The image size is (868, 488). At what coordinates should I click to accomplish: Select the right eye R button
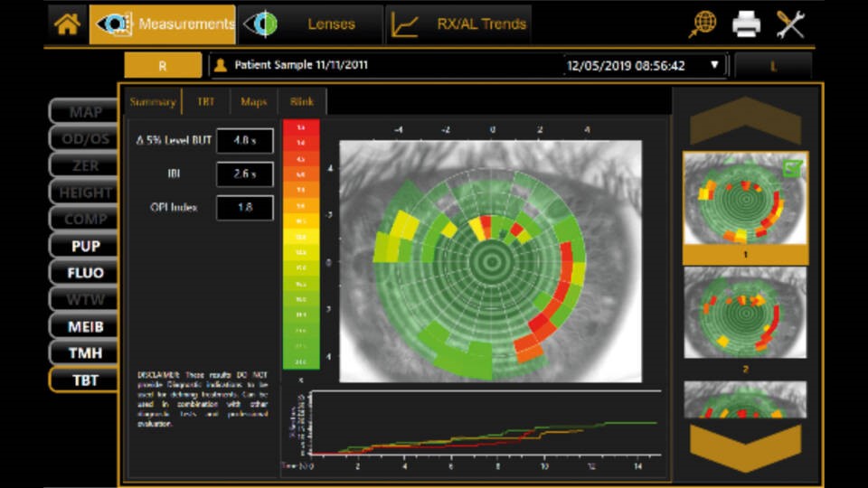point(163,65)
